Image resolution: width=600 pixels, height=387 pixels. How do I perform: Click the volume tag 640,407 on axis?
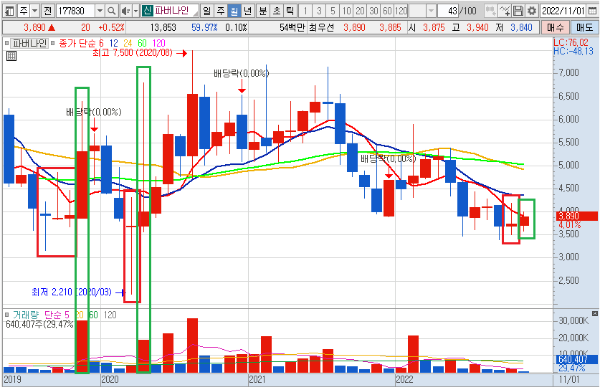576,359
